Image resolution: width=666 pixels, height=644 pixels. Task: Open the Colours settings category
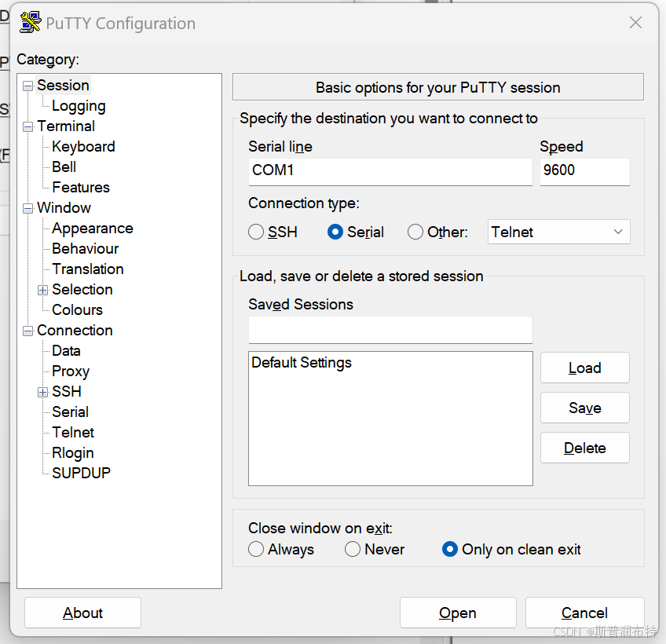coord(77,309)
